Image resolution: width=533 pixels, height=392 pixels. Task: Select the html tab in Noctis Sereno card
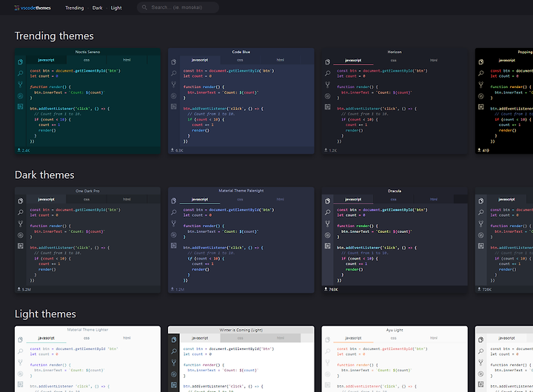(x=127, y=60)
